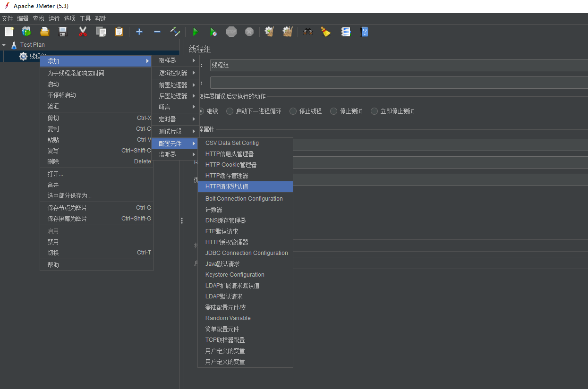Select the 停止线程 radio button

(293, 111)
